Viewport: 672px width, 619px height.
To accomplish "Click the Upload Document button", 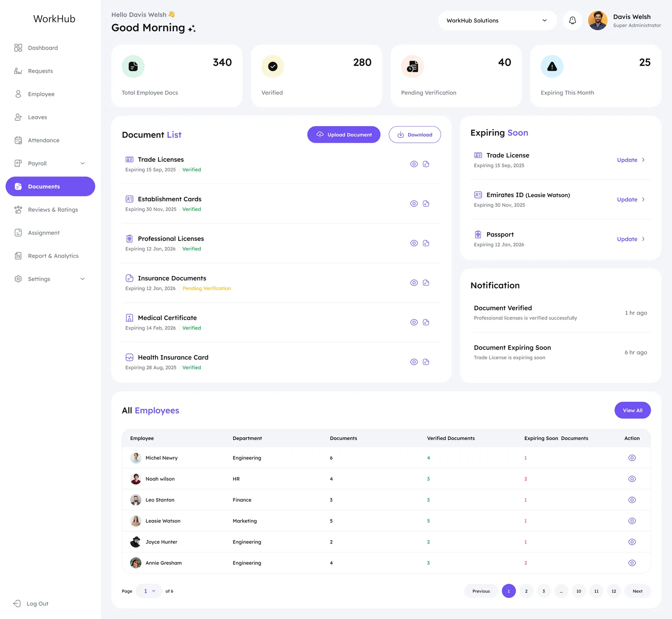I will coord(344,134).
